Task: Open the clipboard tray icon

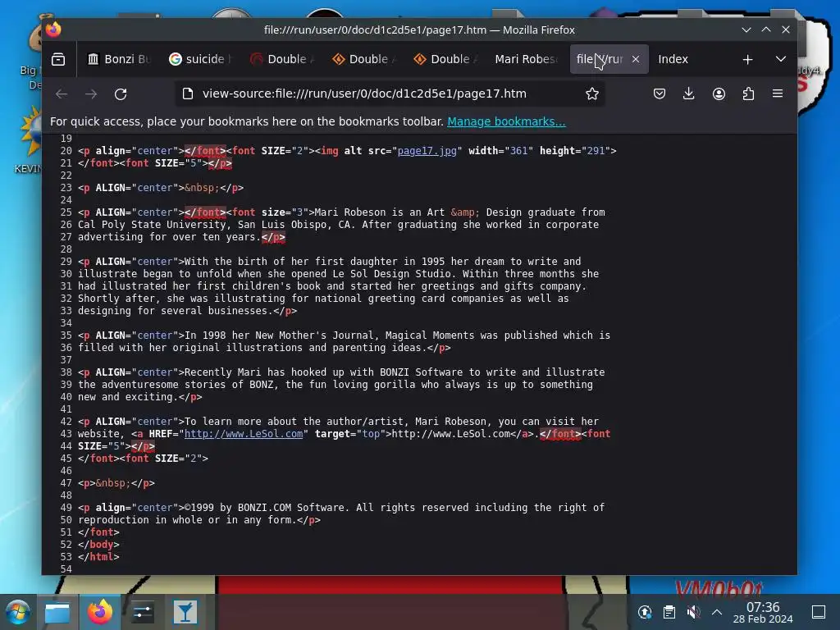Action: [x=669, y=612]
